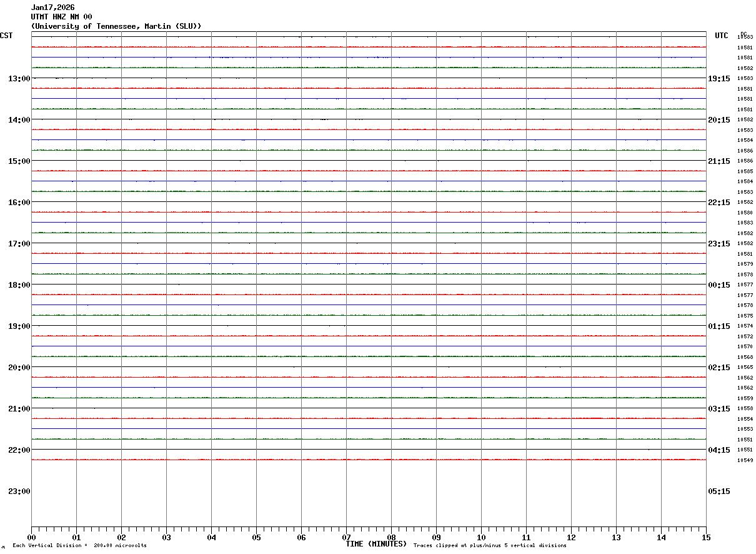Select the 13:00 CST hour label
The image size is (756, 554).
coord(19,79)
